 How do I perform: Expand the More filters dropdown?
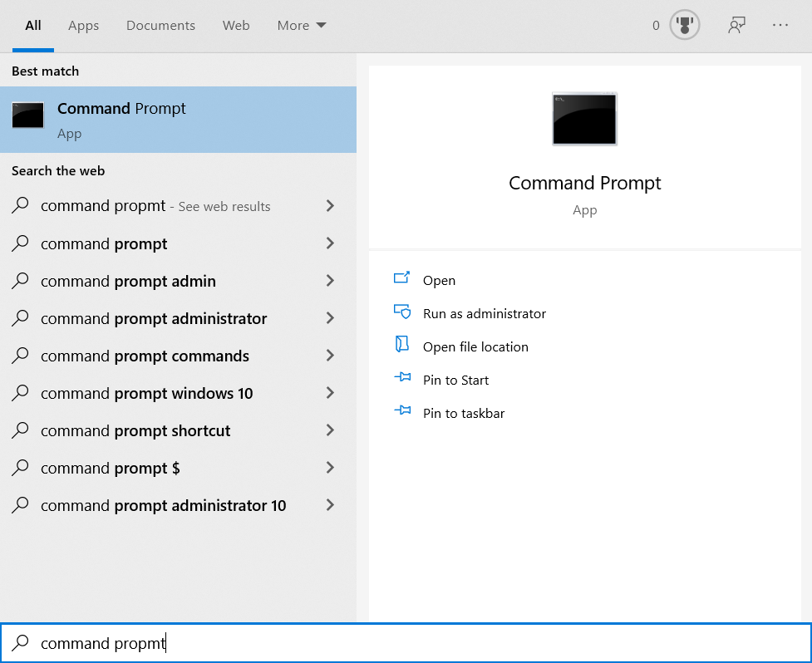pos(301,25)
